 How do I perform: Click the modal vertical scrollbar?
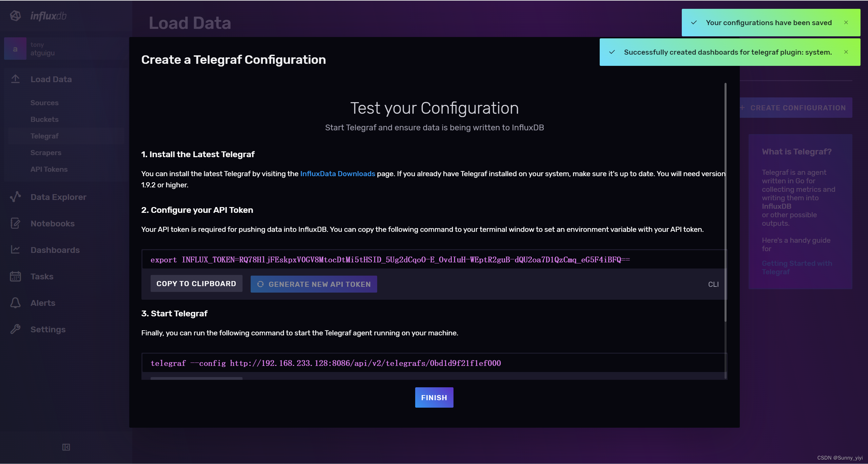coord(725,202)
